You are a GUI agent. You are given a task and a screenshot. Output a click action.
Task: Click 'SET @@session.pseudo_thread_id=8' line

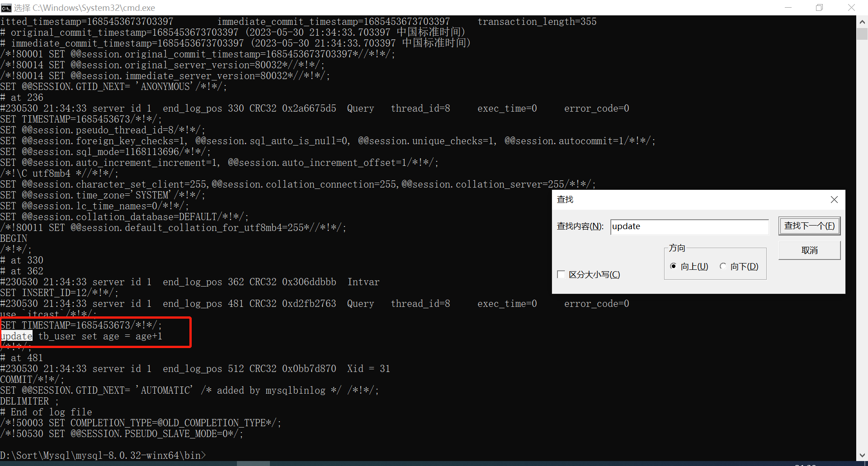(102, 130)
